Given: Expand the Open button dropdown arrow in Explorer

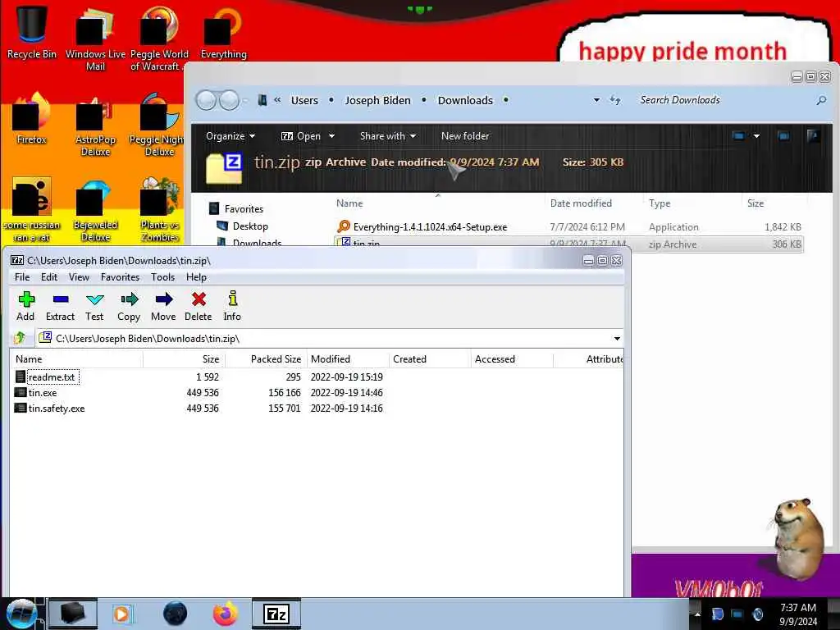Looking at the screenshot, I should tap(331, 136).
